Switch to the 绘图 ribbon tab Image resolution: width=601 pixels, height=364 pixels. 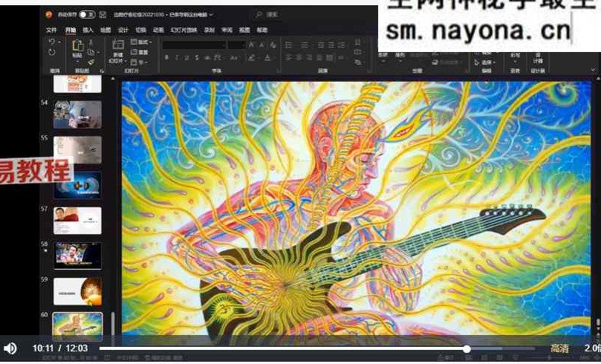click(105, 30)
